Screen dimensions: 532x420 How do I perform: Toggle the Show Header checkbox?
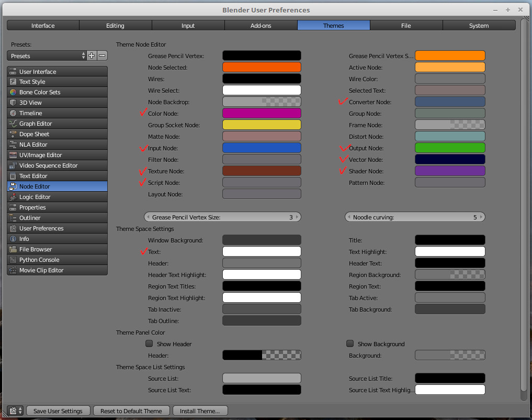point(149,344)
